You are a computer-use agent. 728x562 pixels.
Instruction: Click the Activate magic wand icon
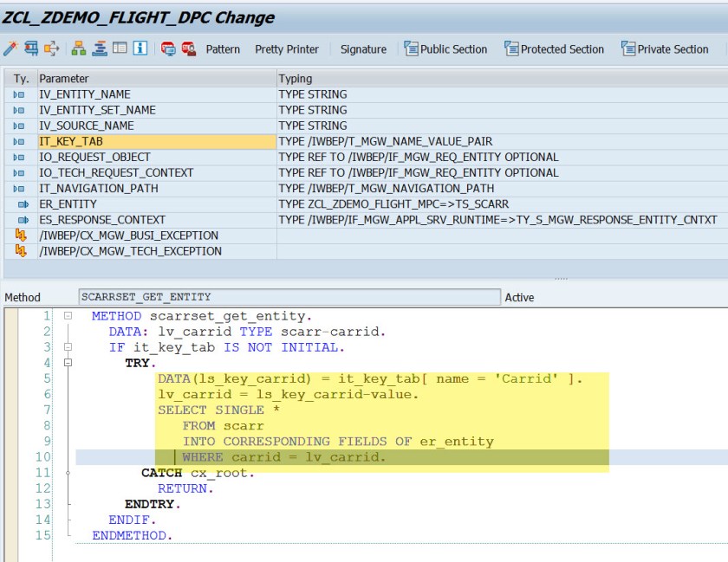pyautogui.click(x=10, y=48)
